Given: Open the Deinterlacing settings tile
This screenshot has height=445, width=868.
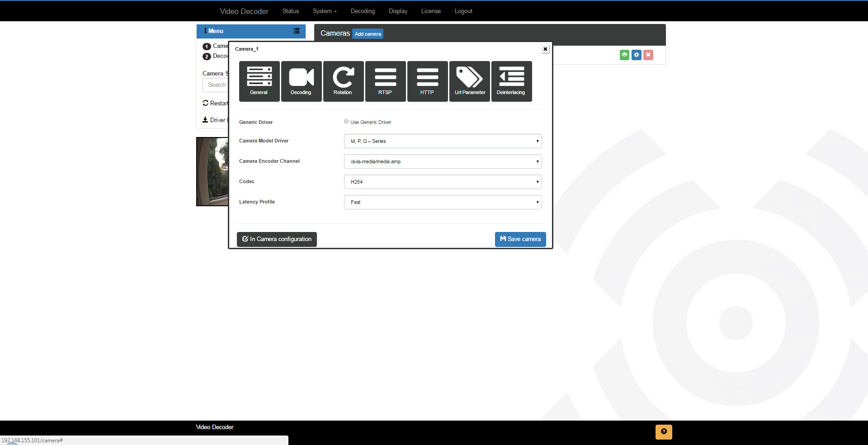Looking at the screenshot, I should (511, 81).
